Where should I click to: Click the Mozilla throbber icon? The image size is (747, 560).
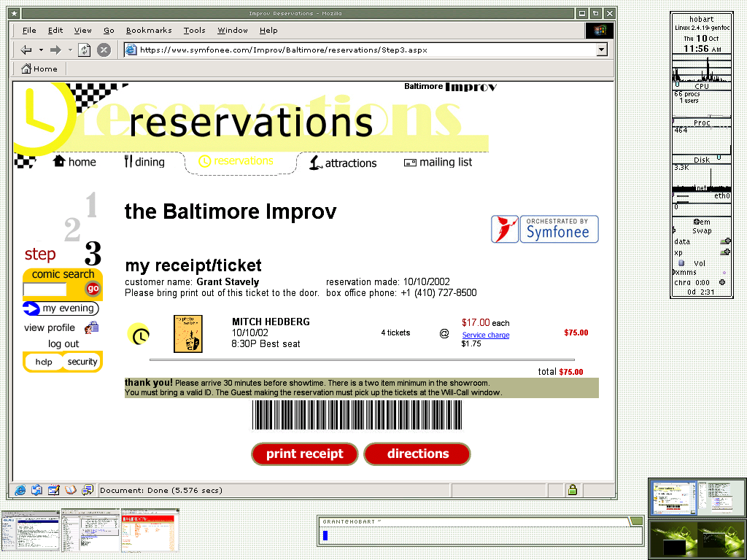click(599, 30)
